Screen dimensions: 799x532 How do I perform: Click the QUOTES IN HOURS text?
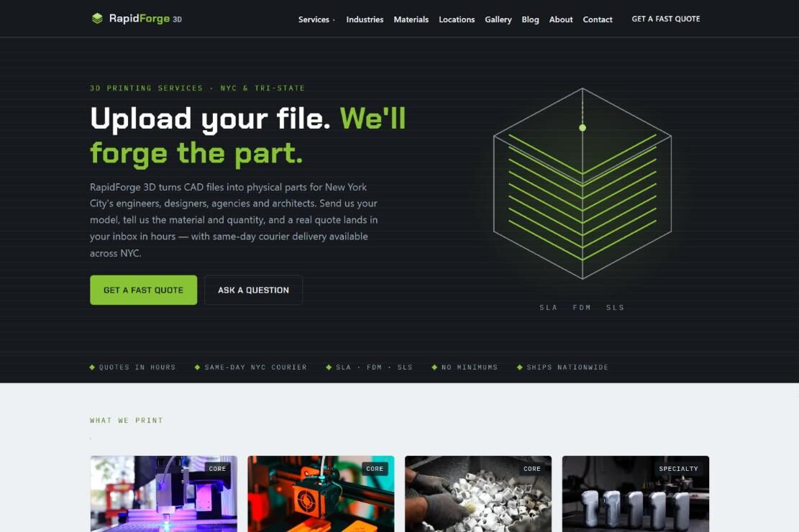click(x=137, y=367)
